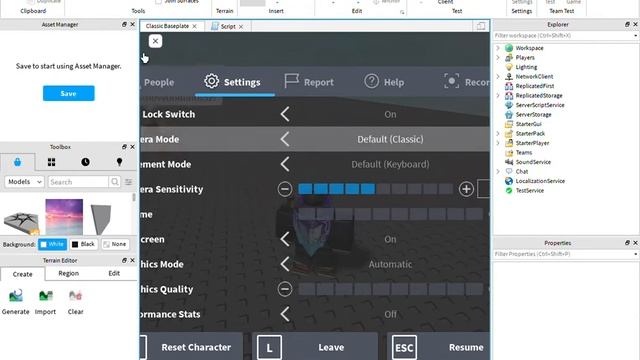Set Toolbox background to None
640x360 pixels.
115,244
